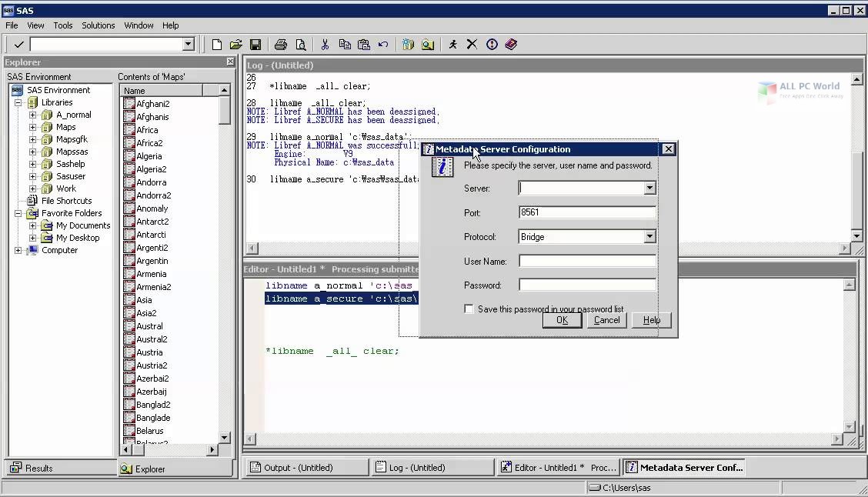Screen dimensions: 868x497
Task: Select the A_normal library icon
Action: point(47,115)
